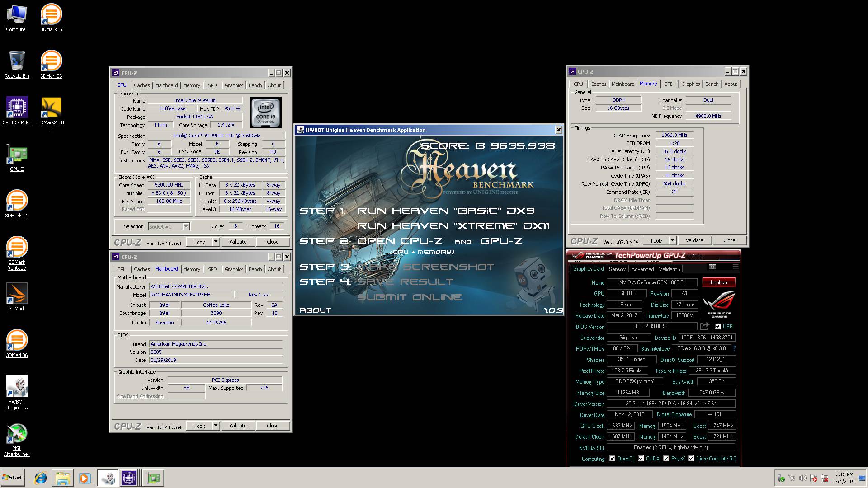Switch to Caches tab in top-left CPU-Z

(x=142, y=85)
